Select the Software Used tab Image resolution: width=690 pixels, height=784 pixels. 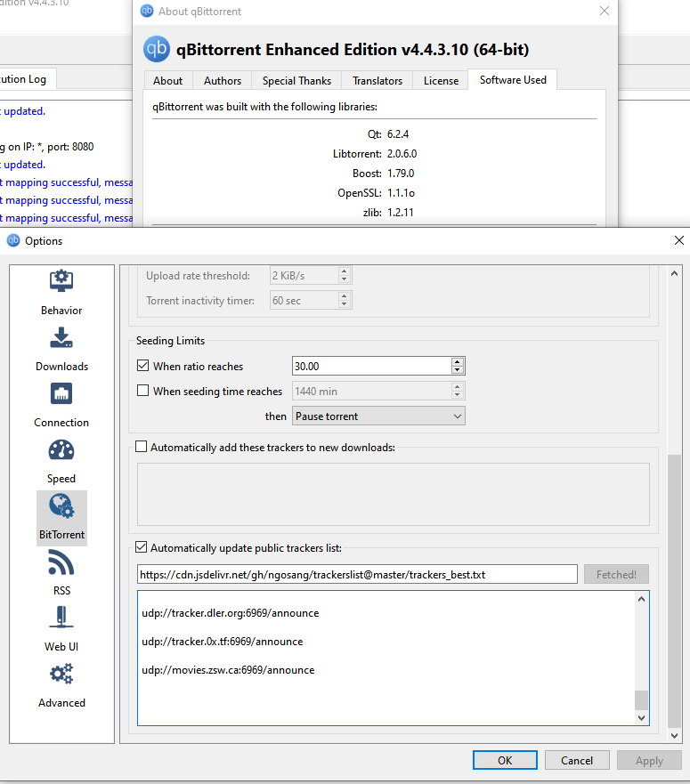(x=513, y=79)
